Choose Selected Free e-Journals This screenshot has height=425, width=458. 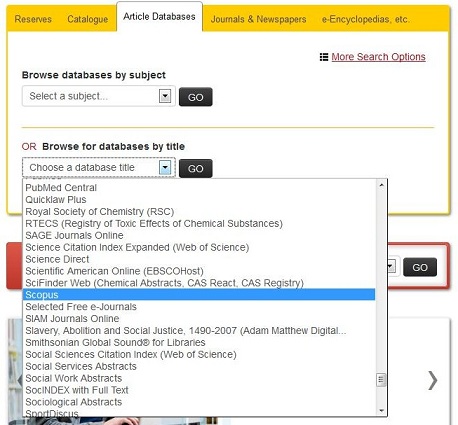[x=199, y=307]
